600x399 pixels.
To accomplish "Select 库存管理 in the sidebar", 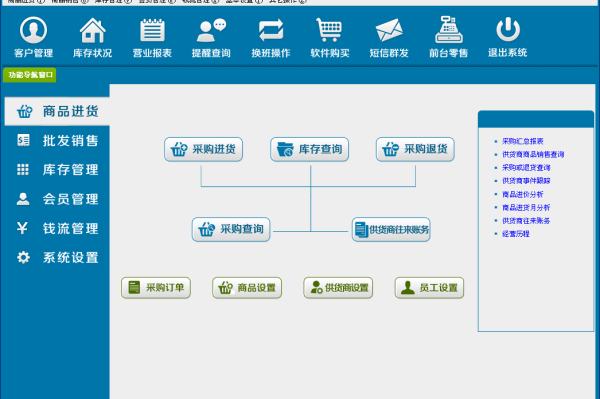I will 57,169.
